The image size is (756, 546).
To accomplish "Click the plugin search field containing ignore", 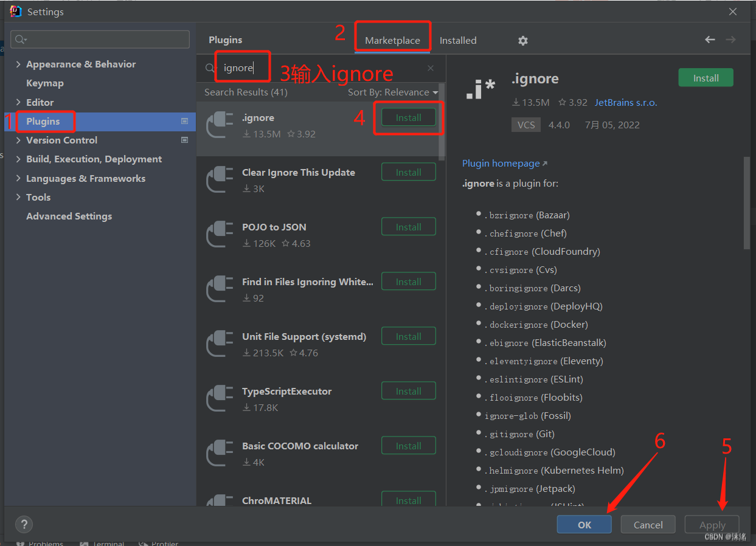I will [x=322, y=68].
